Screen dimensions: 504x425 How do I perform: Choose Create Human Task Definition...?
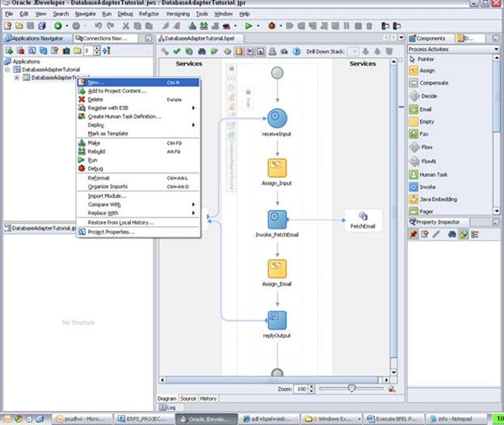138,116
